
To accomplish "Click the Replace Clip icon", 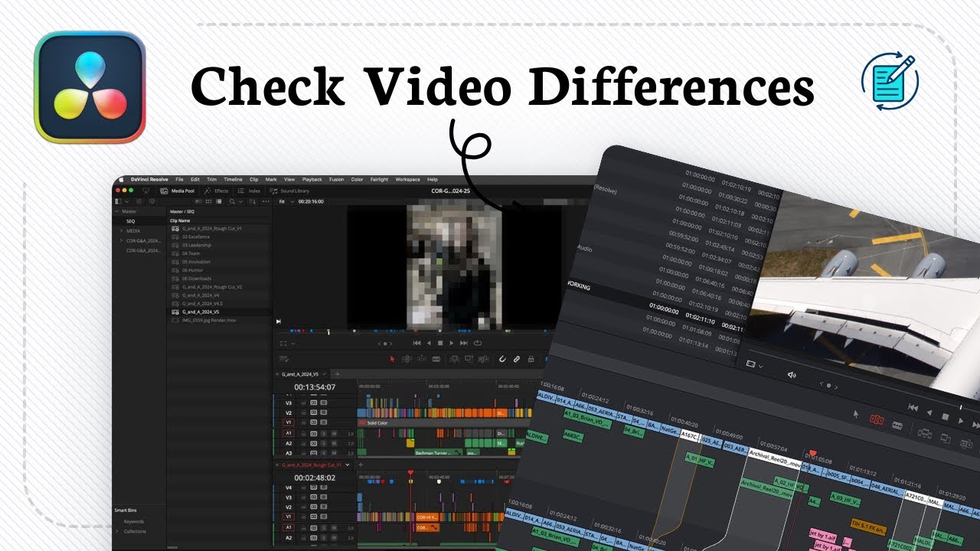I will (x=484, y=359).
